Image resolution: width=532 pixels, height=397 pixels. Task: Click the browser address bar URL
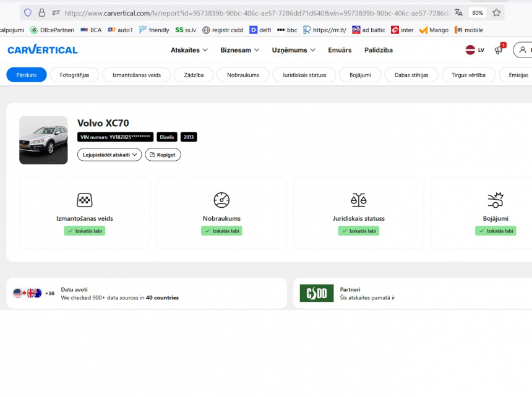[x=258, y=13]
